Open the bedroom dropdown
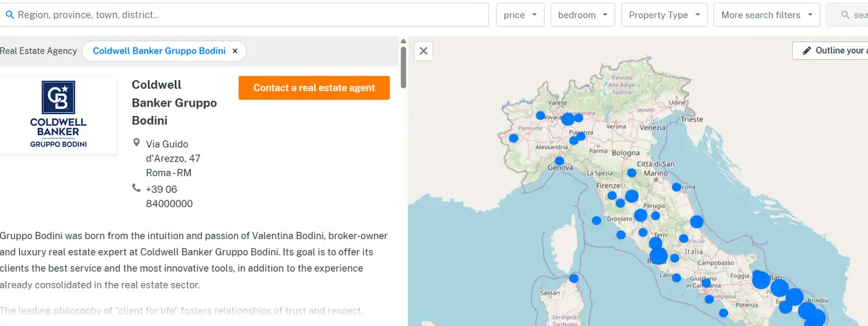Image resolution: width=868 pixels, height=326 pixels. (583, 15)
